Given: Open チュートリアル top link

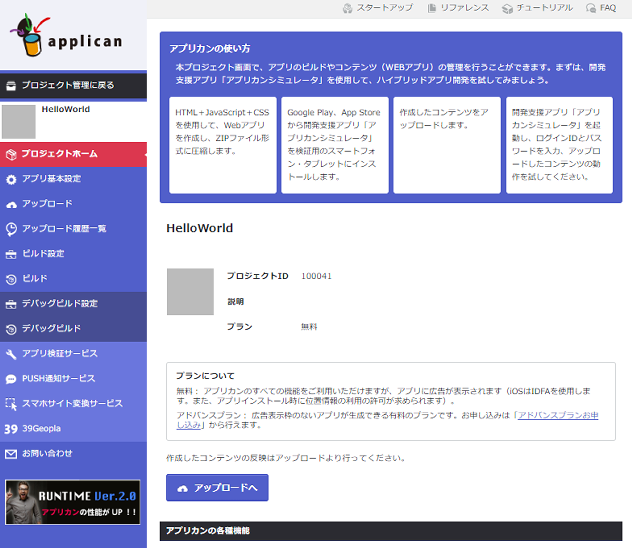Looking at the screenshot, I should [x=537, y=8].
